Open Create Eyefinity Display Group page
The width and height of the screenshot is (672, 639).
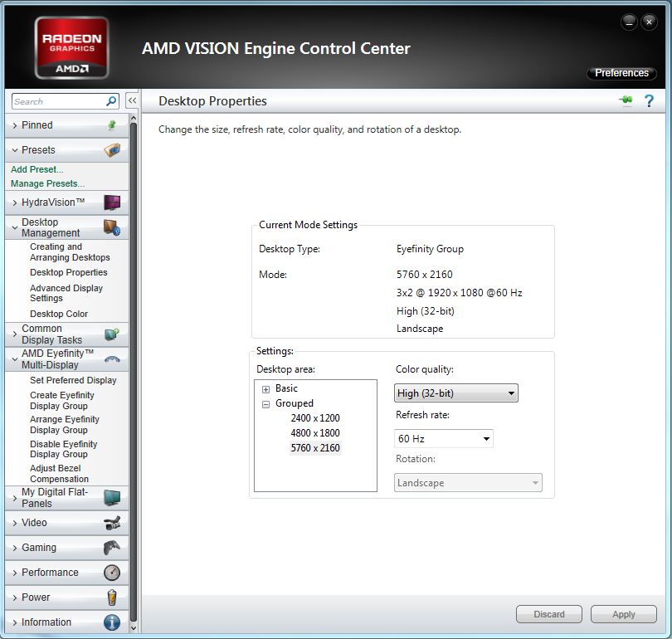61,400
